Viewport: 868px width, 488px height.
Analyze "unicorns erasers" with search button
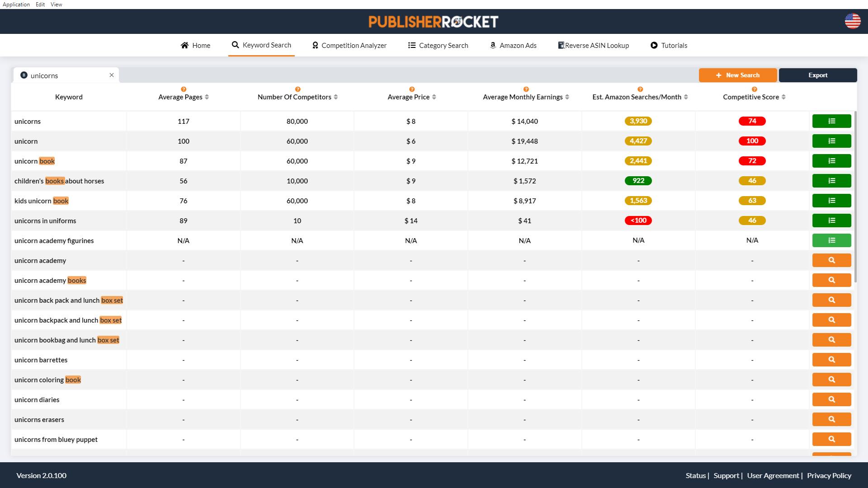[x=831, y=419]
